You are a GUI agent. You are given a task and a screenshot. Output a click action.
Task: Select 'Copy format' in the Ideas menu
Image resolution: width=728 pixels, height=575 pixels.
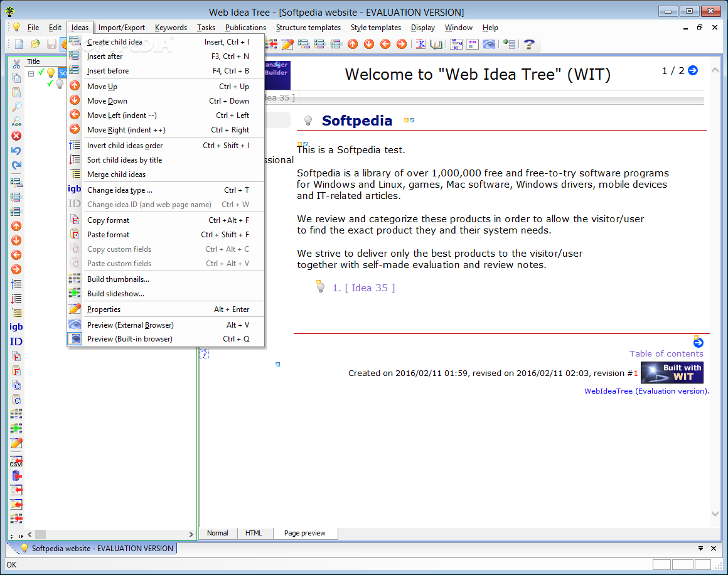pos(166,220)
